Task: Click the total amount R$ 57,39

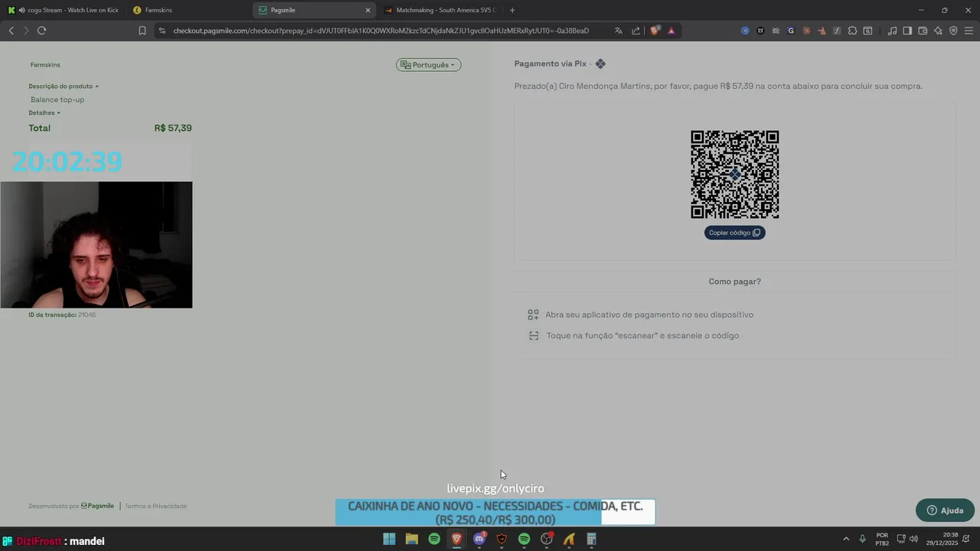Action: 173,128
